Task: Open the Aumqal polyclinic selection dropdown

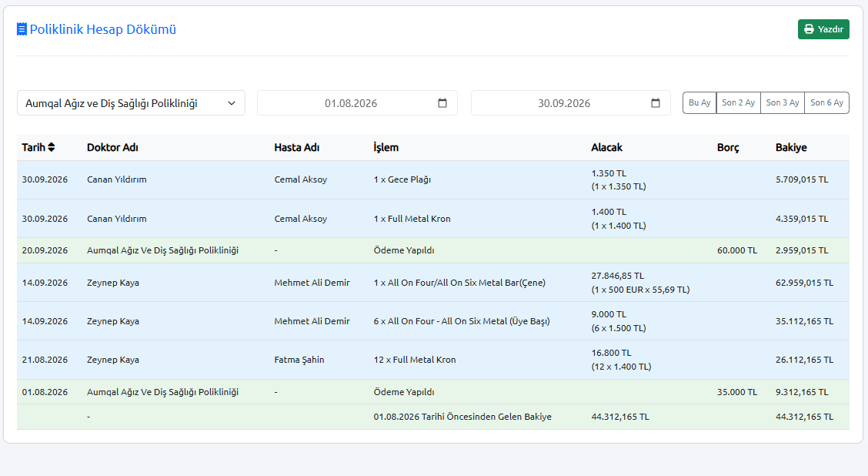Action: 131,103
